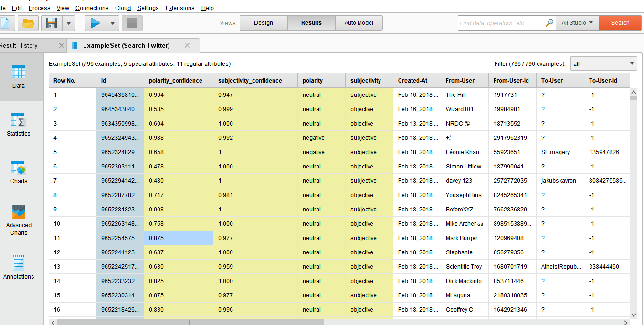The height and width of the screenshot is (325, 644).
Task: Select the From-User cell 'Léonie Khan'
Action: click(x=465, y=152)
